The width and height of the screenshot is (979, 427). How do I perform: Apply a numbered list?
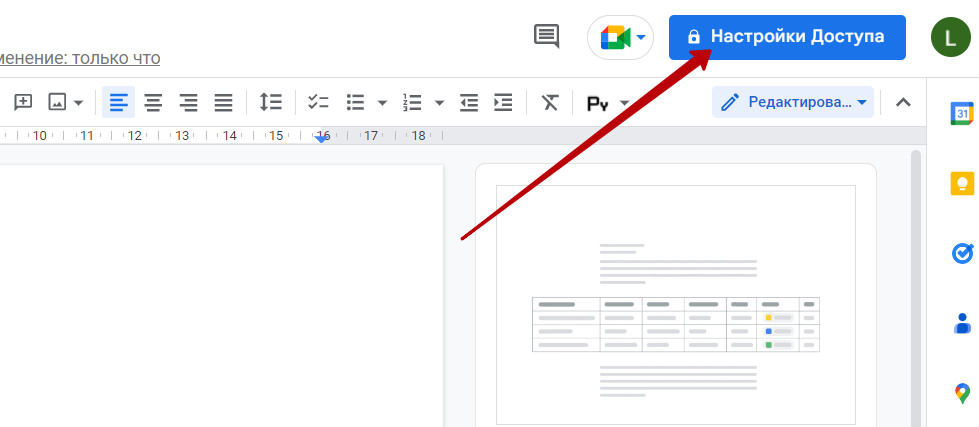[412, 102]
